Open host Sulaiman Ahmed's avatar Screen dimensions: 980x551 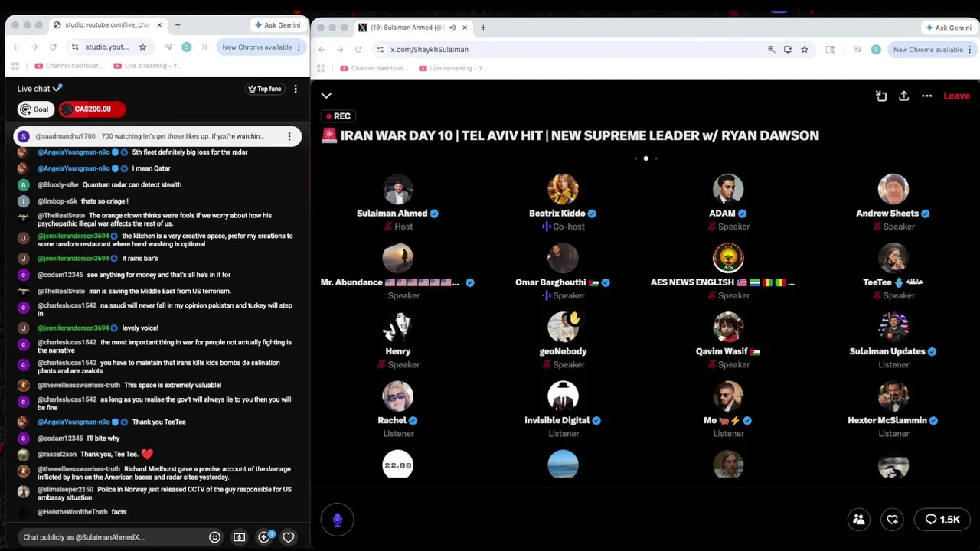point(398,190)
